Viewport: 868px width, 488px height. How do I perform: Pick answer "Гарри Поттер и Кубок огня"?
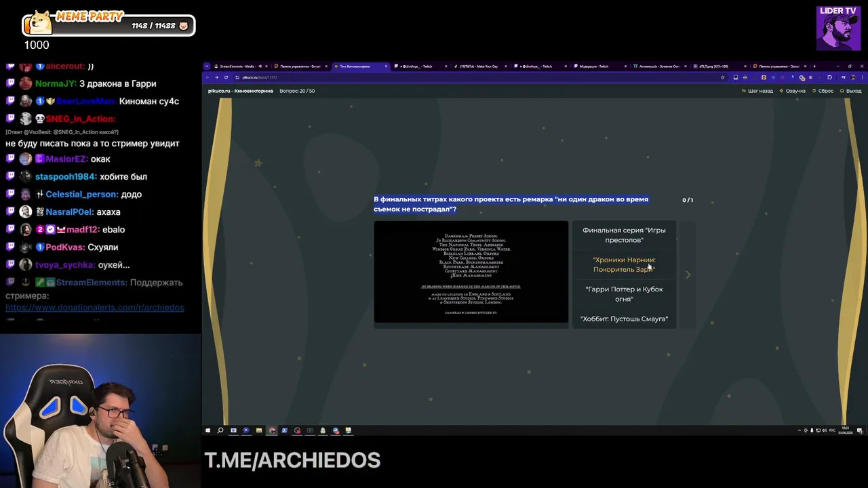pos(624,294)
